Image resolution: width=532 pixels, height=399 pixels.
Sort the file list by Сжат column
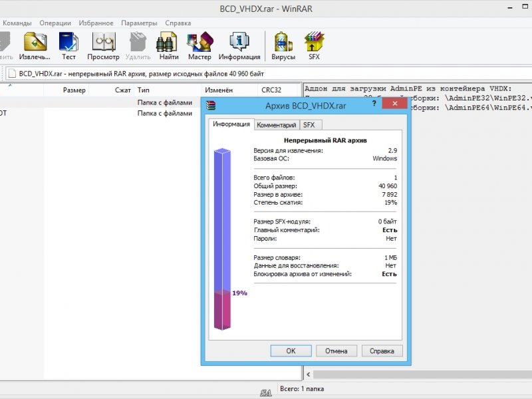[111, 90]
